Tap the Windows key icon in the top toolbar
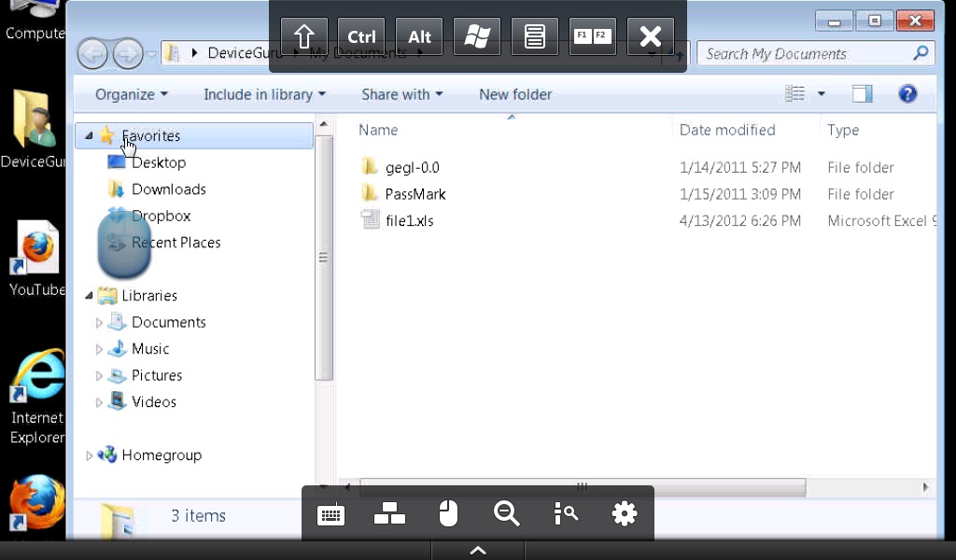 point(477,36)
